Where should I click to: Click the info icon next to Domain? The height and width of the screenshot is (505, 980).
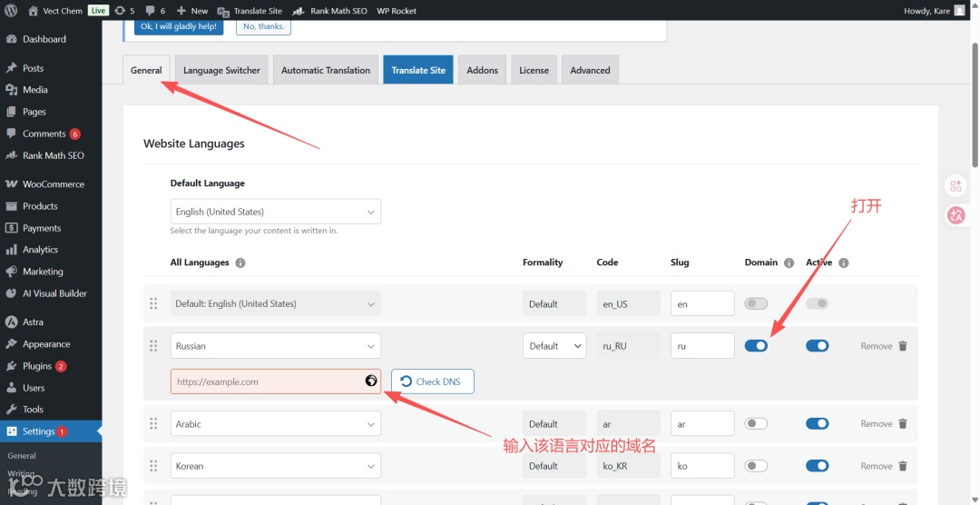[789, 262]
